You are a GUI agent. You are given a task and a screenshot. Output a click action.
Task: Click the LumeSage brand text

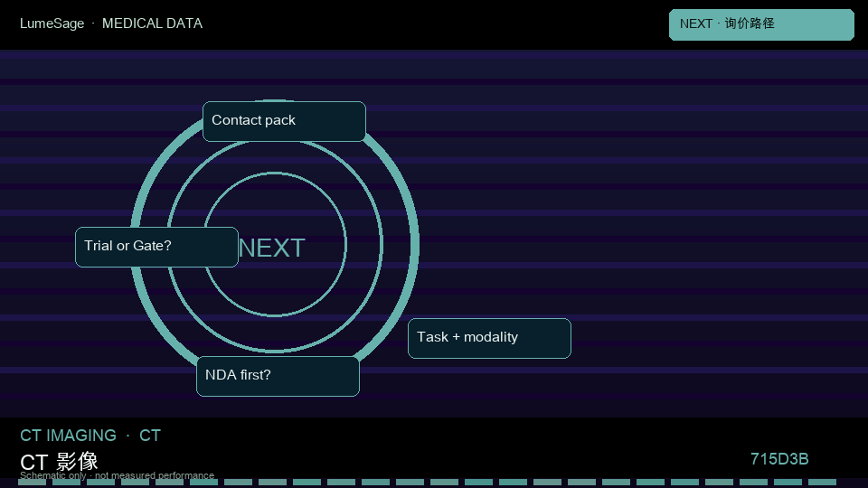point(52,23)
